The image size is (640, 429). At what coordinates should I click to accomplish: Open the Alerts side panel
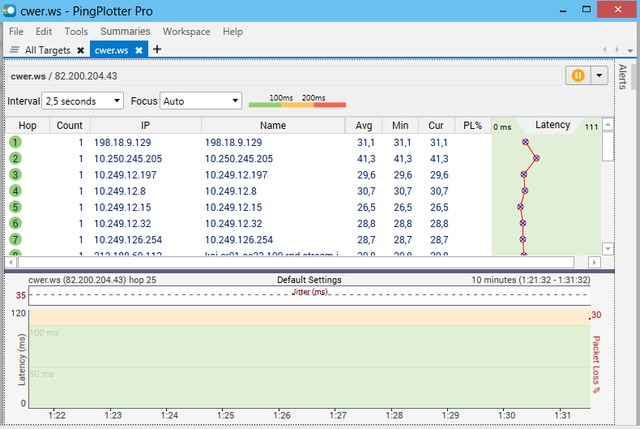tap(622, 76)
